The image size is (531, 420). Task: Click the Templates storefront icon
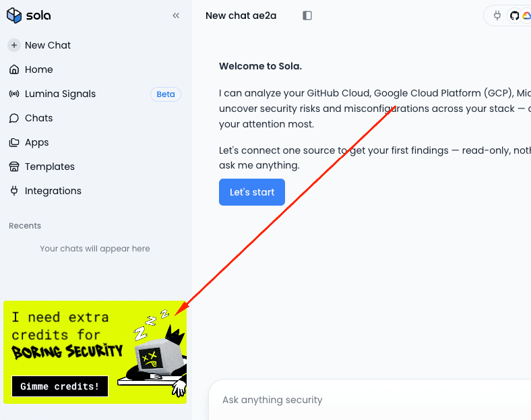click(x=14, y=167)
